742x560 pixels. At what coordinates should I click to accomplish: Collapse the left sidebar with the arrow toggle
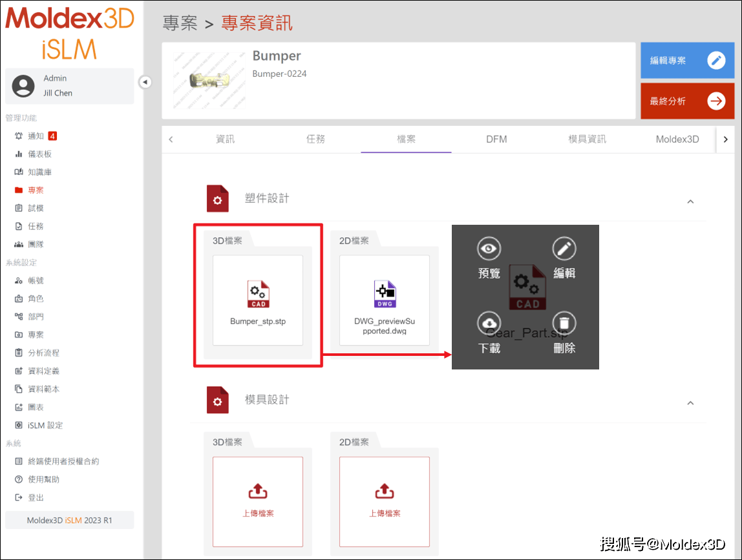(145, 83)
